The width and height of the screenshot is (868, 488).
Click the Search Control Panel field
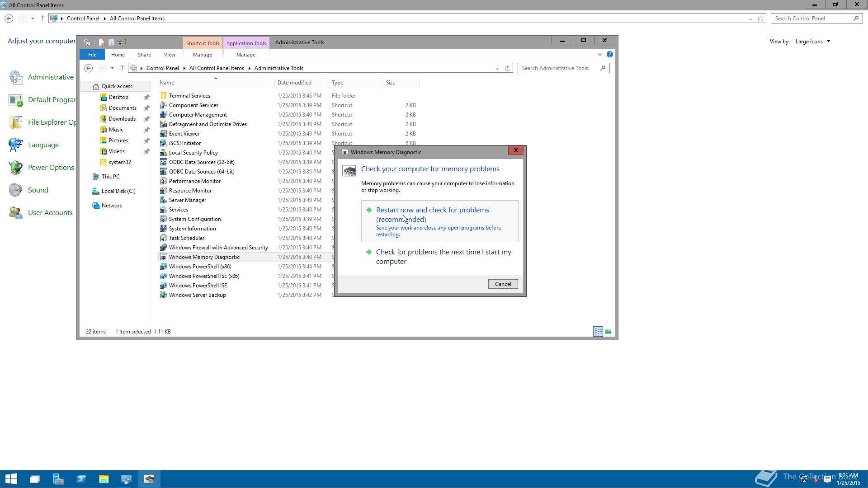[816, 19]
